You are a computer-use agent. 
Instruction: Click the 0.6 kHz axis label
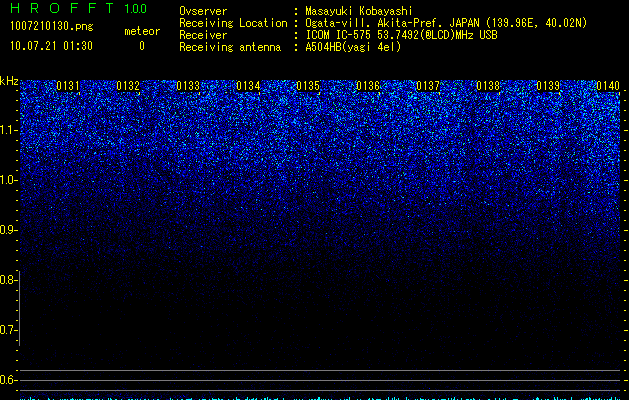point(8,380)
